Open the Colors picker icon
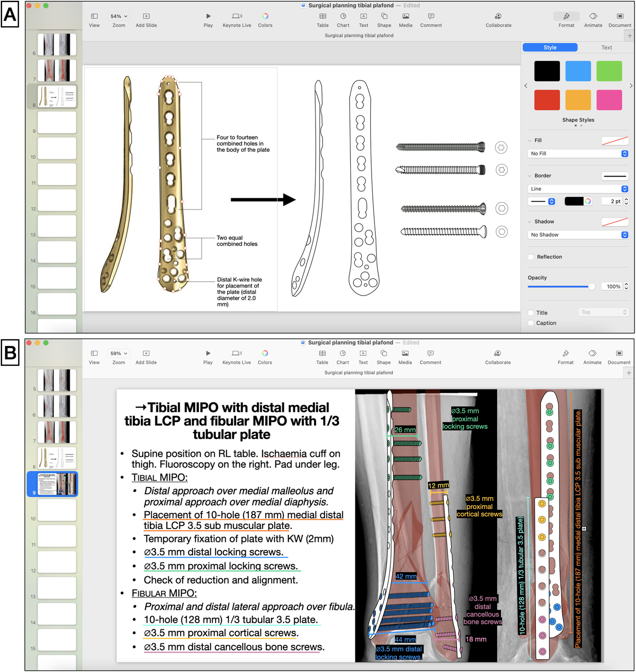The image size is (636, 672). pyautogui.click(x=265, y=16)
